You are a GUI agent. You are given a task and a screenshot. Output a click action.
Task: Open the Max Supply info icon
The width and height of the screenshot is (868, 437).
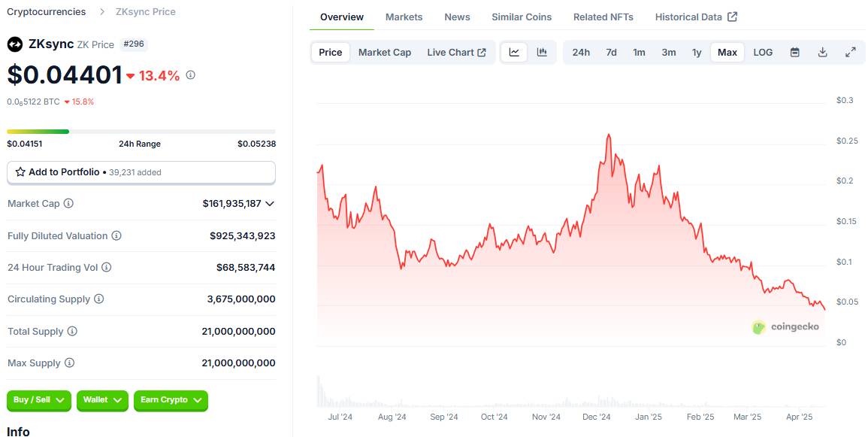coord(69,363)
